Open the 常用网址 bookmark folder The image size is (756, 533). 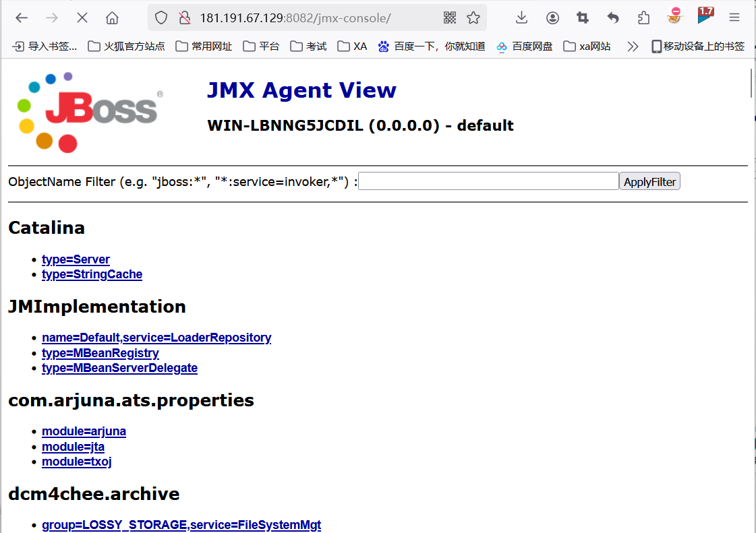204,46
